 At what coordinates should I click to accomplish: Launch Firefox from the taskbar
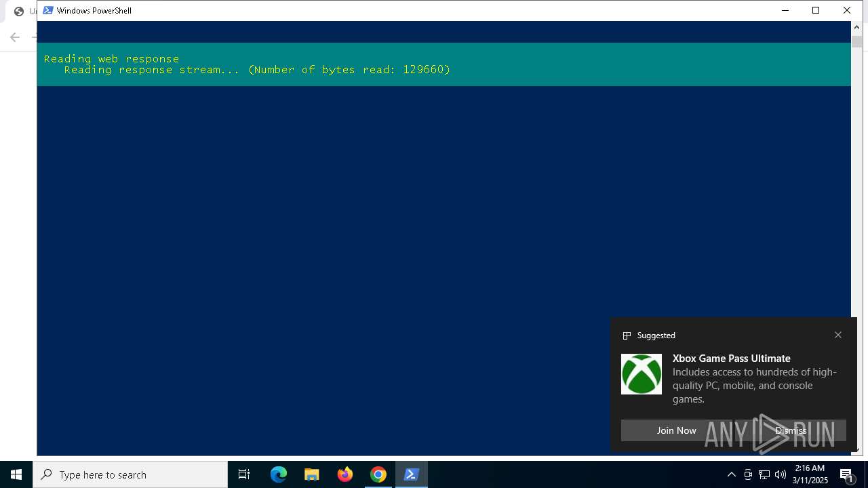(x=345, y=474)
